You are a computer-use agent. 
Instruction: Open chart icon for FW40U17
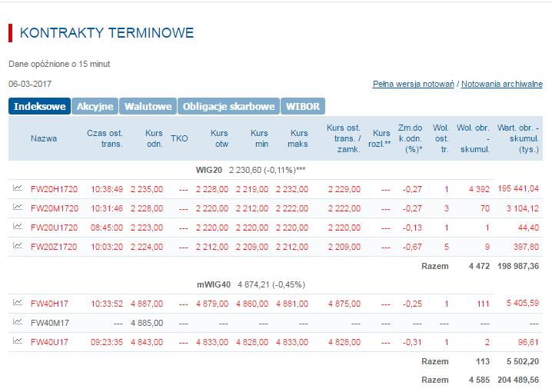pyautogui.click(x=18, y=341)
